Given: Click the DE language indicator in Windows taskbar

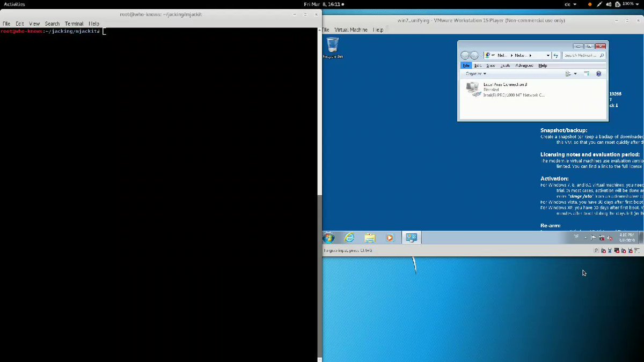Looking at the screenshot, I should 576,237.
